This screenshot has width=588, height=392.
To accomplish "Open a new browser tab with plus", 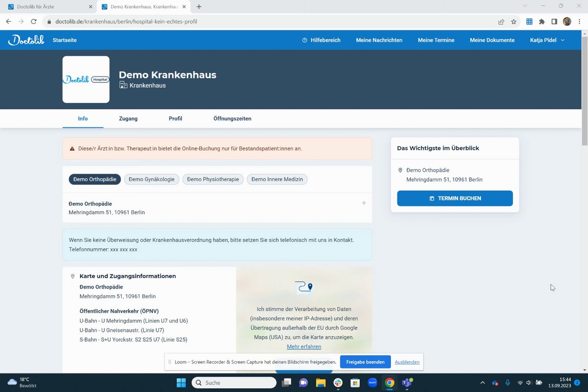I will click(199, 6).
